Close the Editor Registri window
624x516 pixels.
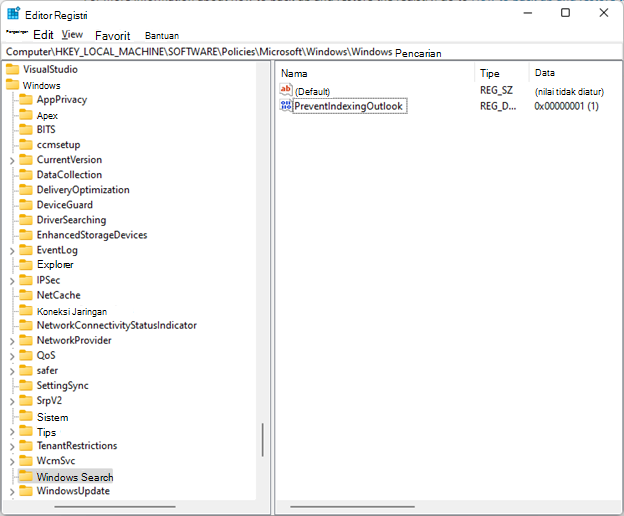604,13
